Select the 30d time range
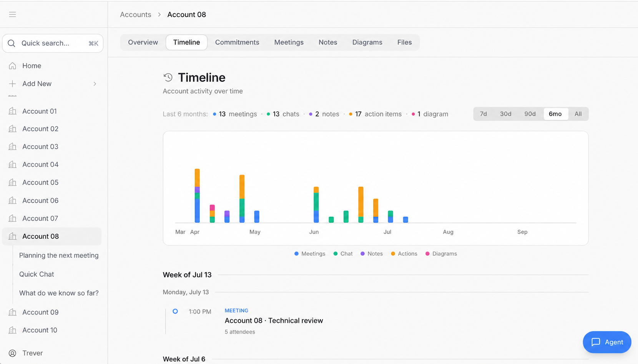Screen dimensions: 638x364 [x=505, y=114]
